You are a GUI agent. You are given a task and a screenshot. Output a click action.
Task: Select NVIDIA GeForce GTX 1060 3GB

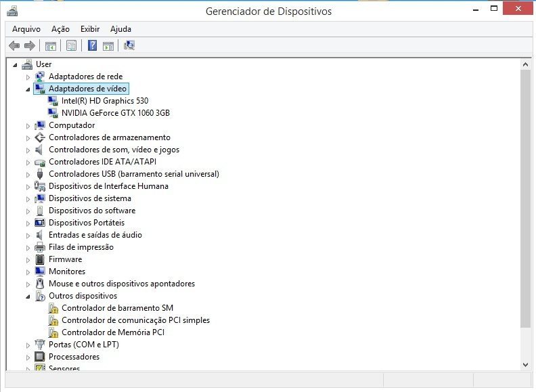point(116,113)
